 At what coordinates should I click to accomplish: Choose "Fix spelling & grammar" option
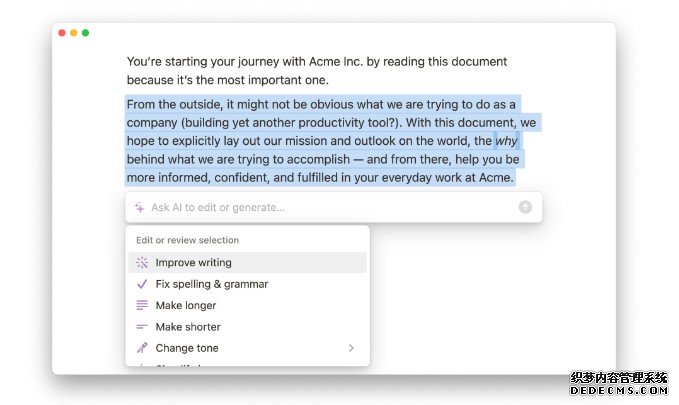211,284
